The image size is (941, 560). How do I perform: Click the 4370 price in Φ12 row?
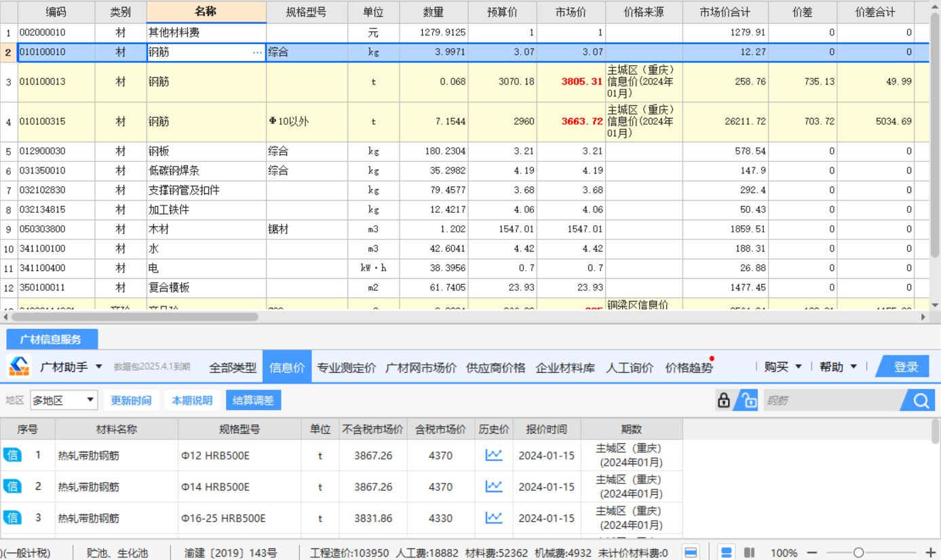[x=441, y=456]
